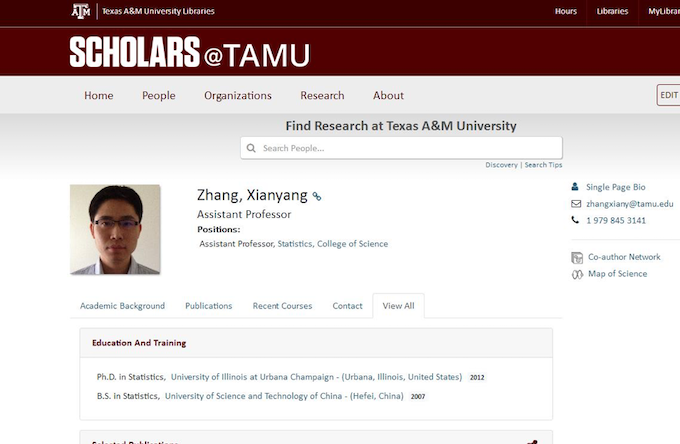
Task: Click Zhang Xianyang's profile photo
Action: [x=115, y=229]
